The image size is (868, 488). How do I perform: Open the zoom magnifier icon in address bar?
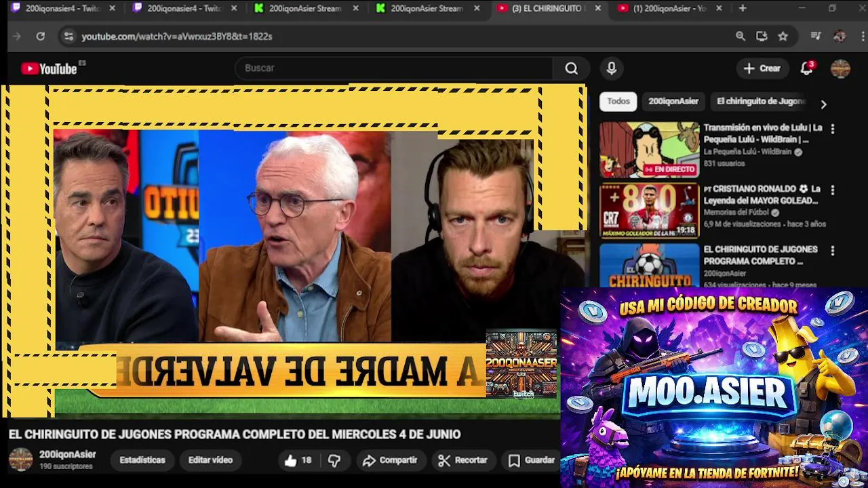741,36
